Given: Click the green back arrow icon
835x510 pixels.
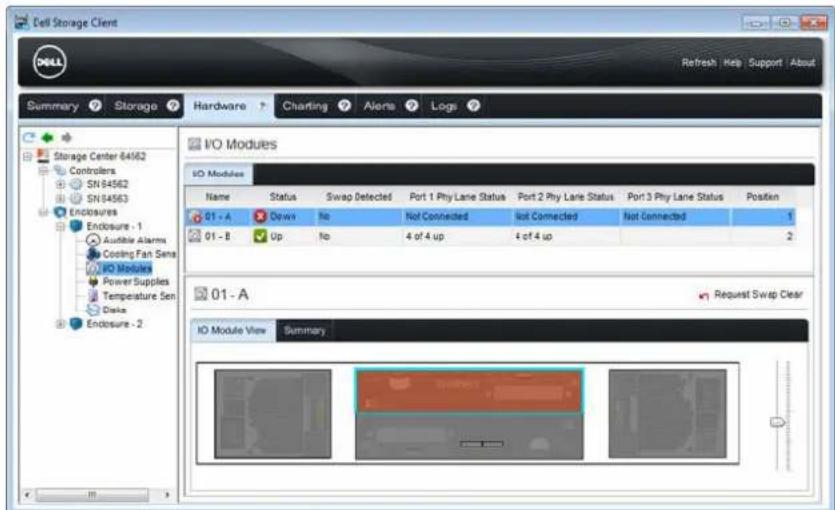Looking at the screenshot, I should [x=48, y=138].
